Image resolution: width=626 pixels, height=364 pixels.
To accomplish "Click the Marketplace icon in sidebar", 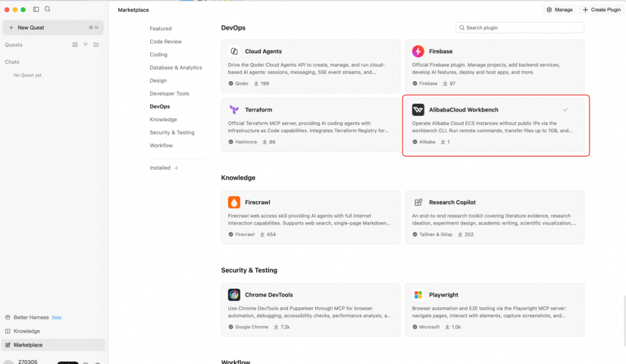I will pyautogui.click(x=8, y=345).
